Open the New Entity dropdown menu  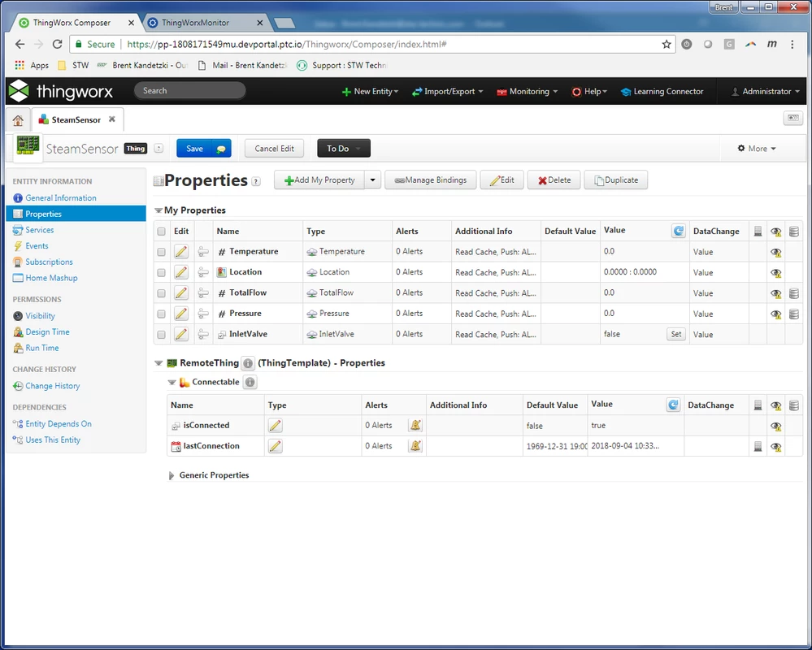[371, 91]
